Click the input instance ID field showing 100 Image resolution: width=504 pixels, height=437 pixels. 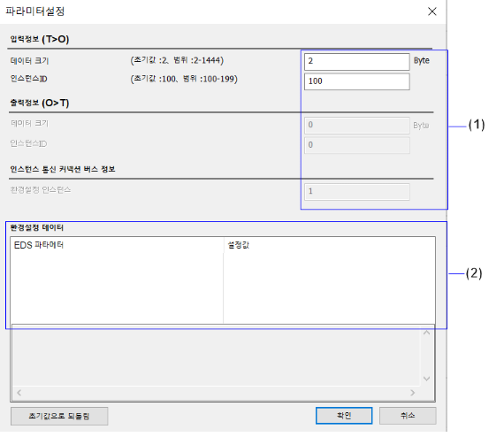click(x=357, y=81)
